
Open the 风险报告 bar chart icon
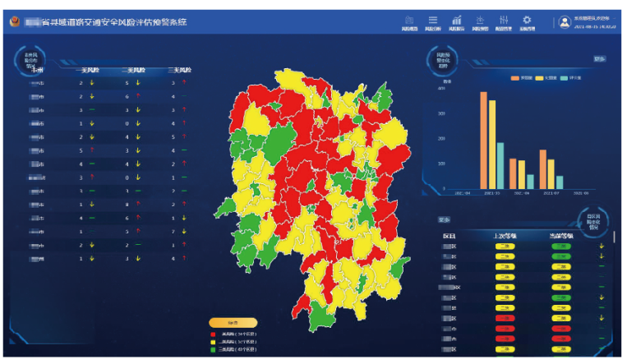(x=456, y=20)
